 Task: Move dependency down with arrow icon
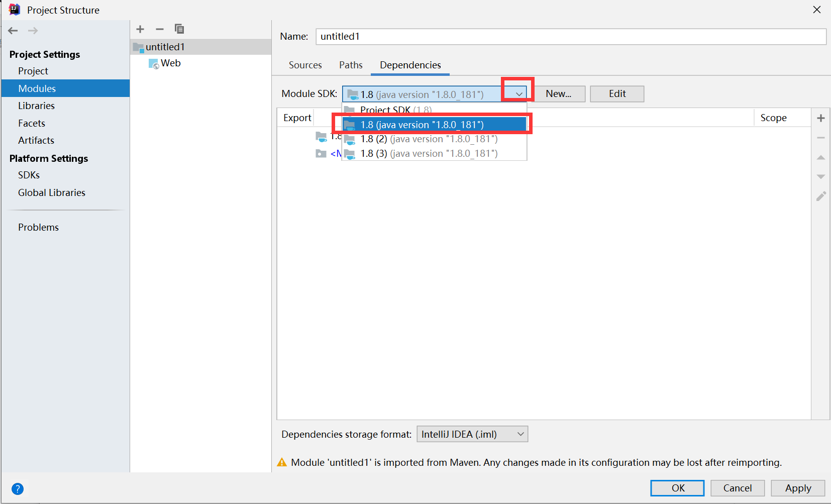coord(821,176)
